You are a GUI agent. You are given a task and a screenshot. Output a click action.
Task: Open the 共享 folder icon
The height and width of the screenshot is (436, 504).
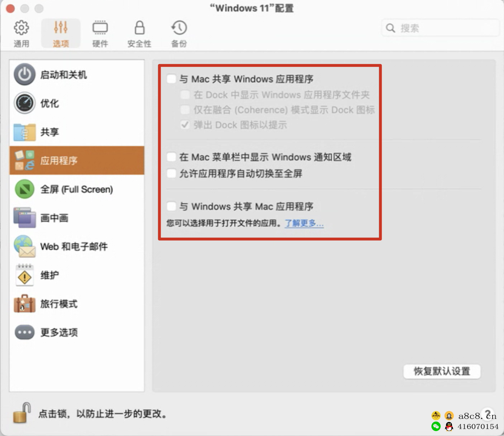pyautogui.click(x=24, y=132)
